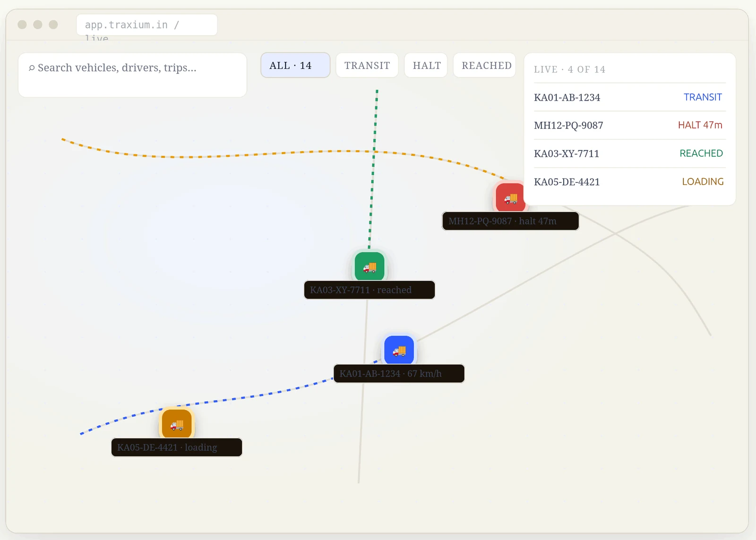Viewport: 756px width, 540px height.
Task: Pick KA05-DE-4421 row in live list
Action: (630, 182)
